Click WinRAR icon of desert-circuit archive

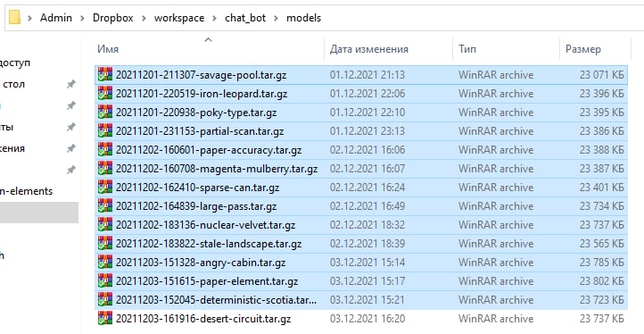click(105, 318)
